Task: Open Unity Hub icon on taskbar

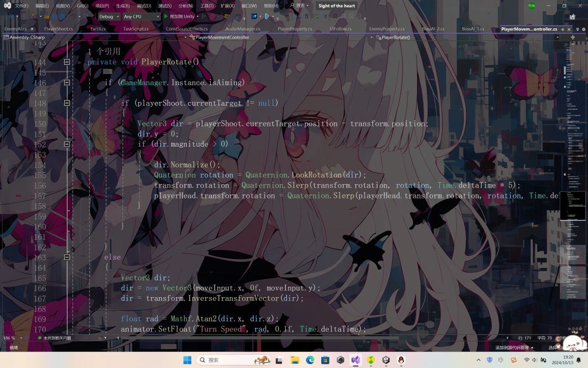Action: tap(386, 360)
